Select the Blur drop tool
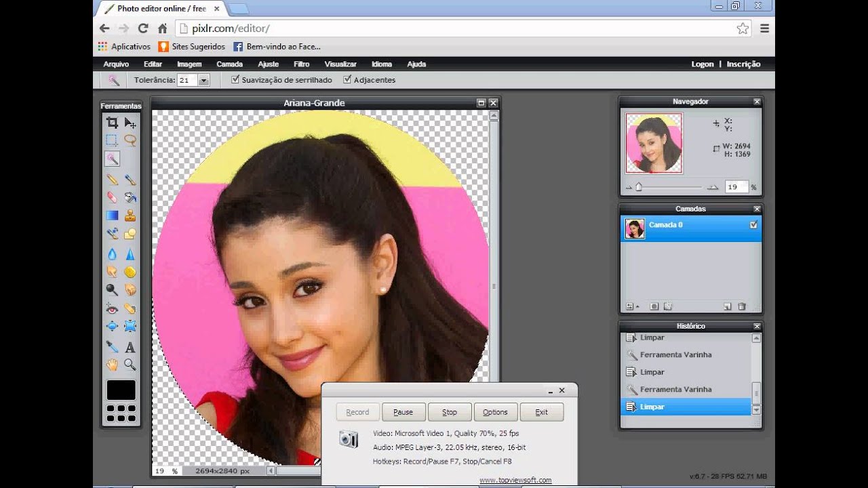Screen dimensions: 868x488 click(112, 254)
